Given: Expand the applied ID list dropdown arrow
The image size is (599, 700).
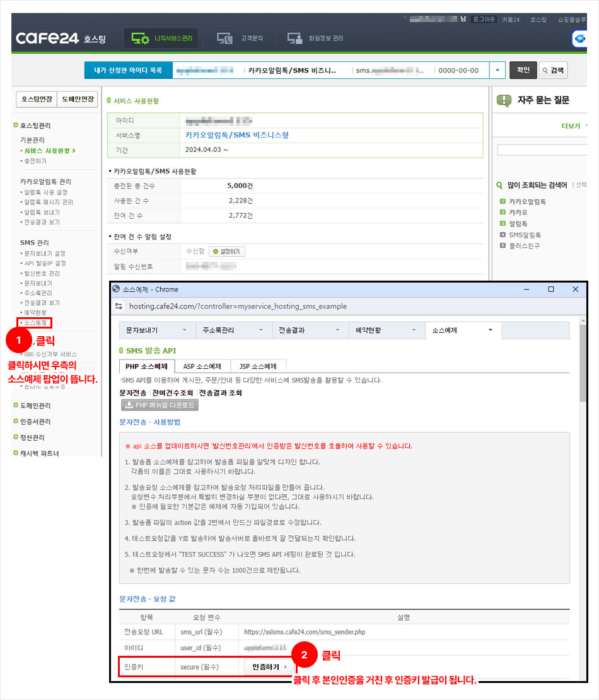Looking at the screenshot, I should click(x=497, y=70).
